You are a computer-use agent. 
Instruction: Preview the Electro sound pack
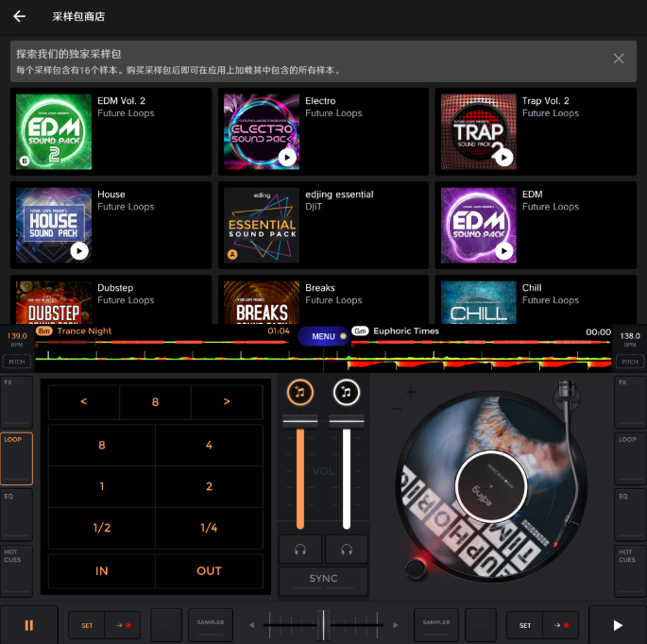point(287,158)
